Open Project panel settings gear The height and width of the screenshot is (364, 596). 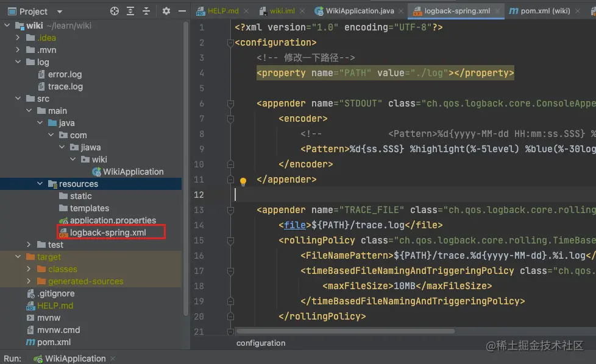(x=166, y=11)
